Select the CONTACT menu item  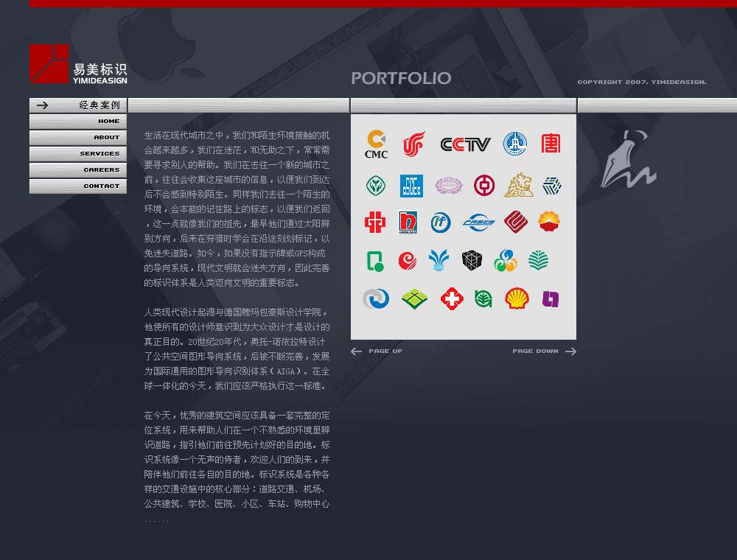pyautogui.click(x=78, y=186)
